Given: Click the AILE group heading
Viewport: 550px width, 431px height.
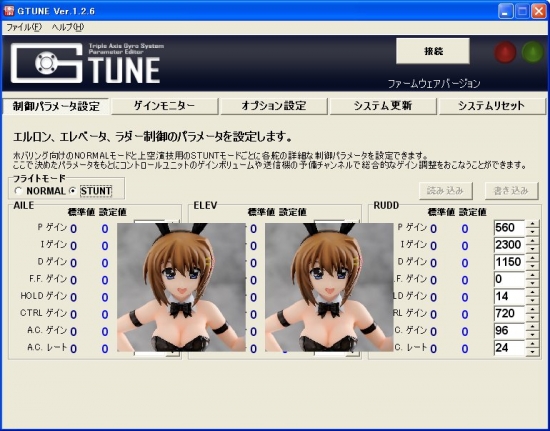Looking at the screenshot, I should [x=24, y=205].
